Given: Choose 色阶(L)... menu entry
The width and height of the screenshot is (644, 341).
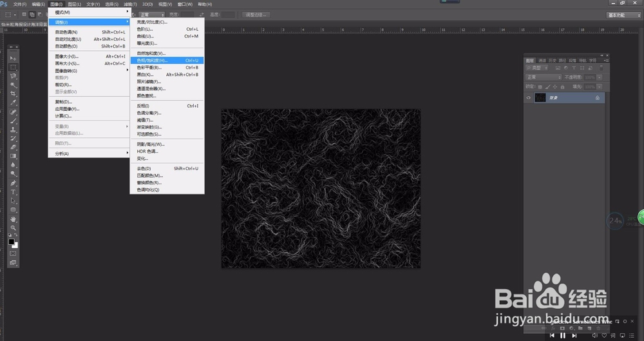Looking at the screenshot, I should (x=167, y=29).
